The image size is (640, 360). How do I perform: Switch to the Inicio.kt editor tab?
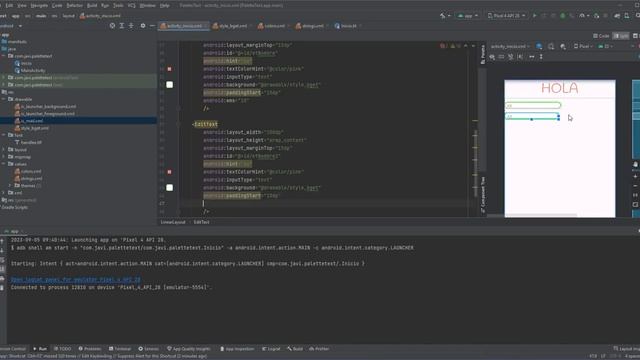348,26
